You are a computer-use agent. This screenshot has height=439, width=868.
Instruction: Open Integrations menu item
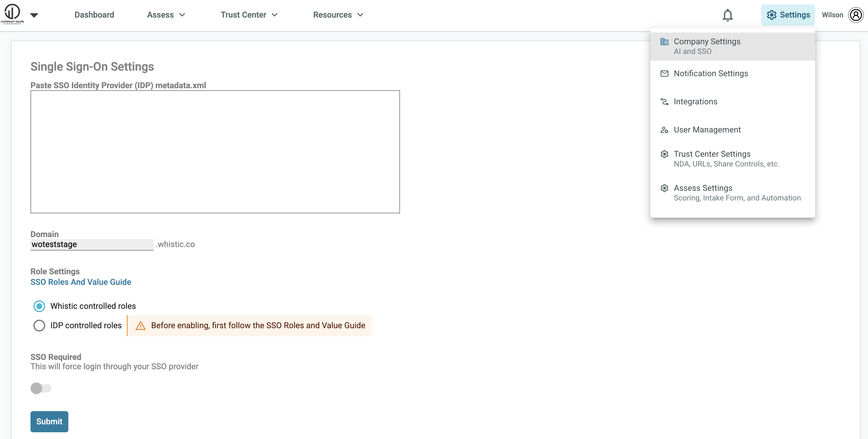point(733,102)
